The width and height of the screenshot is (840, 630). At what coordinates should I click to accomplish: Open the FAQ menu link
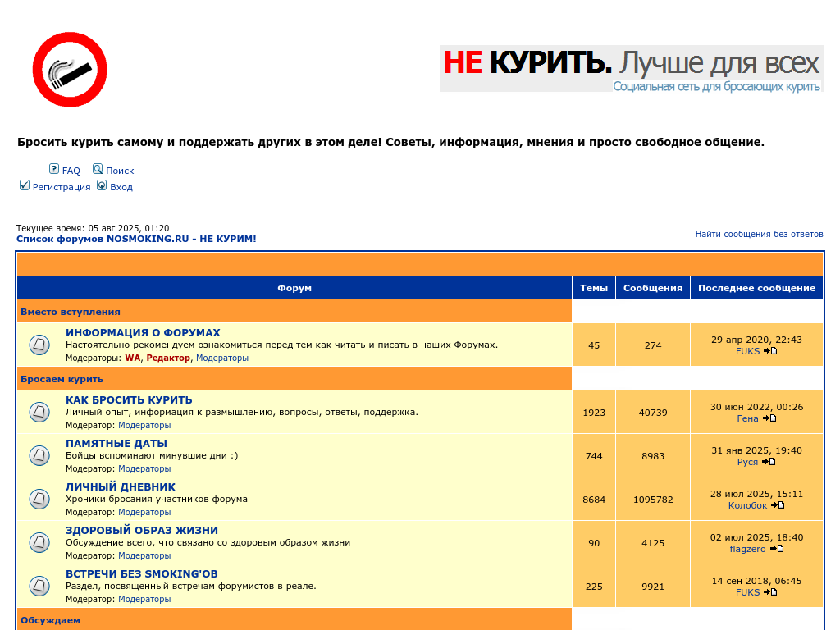(71, 171)
